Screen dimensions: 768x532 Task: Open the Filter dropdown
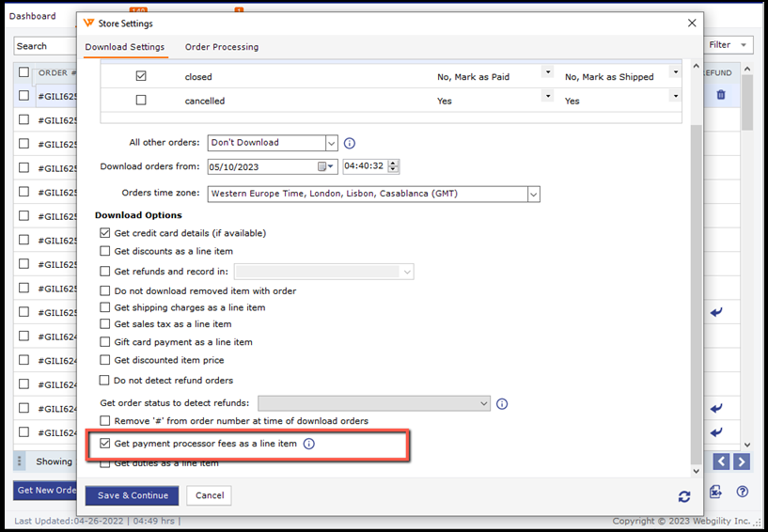tap(729, 45)
